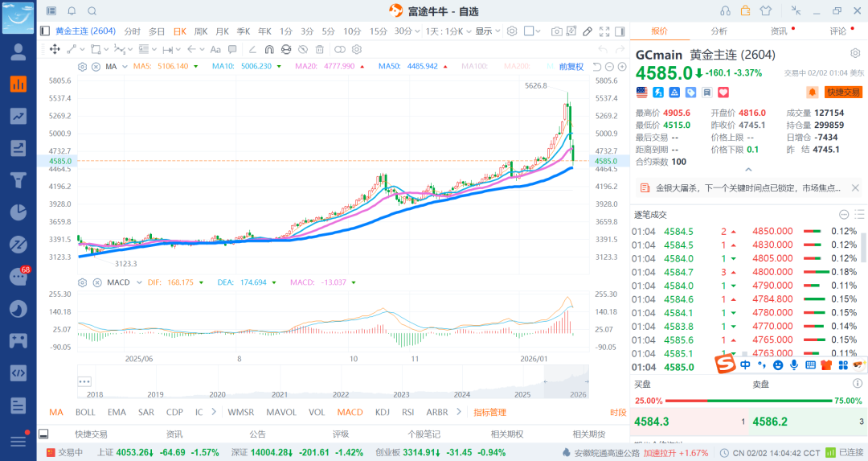The image size is (868, 461).
Task: Toggle MA20 line visibility arrow
Action: (x=362, y=67)
